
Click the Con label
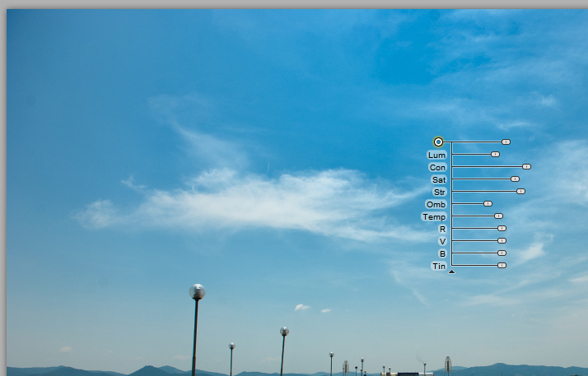coord(437,167)
